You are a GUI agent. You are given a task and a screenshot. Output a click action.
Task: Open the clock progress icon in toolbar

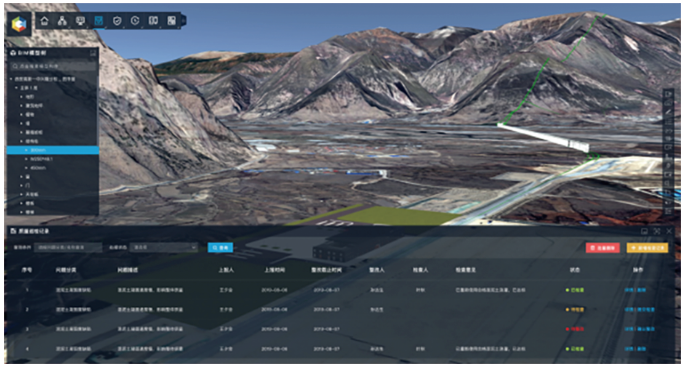135,21
